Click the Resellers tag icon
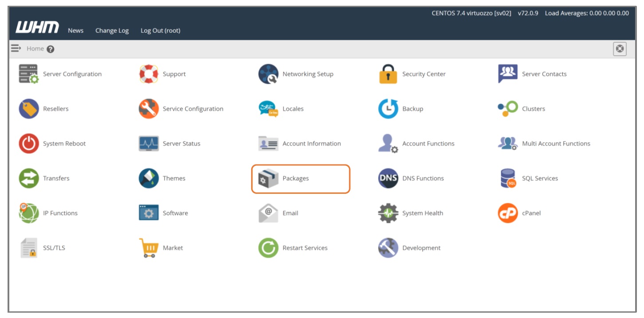The height and width of the screenshot is (318, 644). coord(29,109)
